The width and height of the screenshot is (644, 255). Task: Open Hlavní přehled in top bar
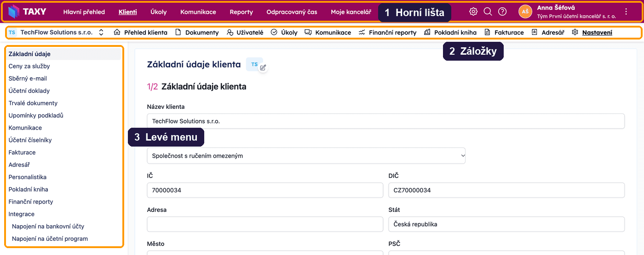point(84,12)
